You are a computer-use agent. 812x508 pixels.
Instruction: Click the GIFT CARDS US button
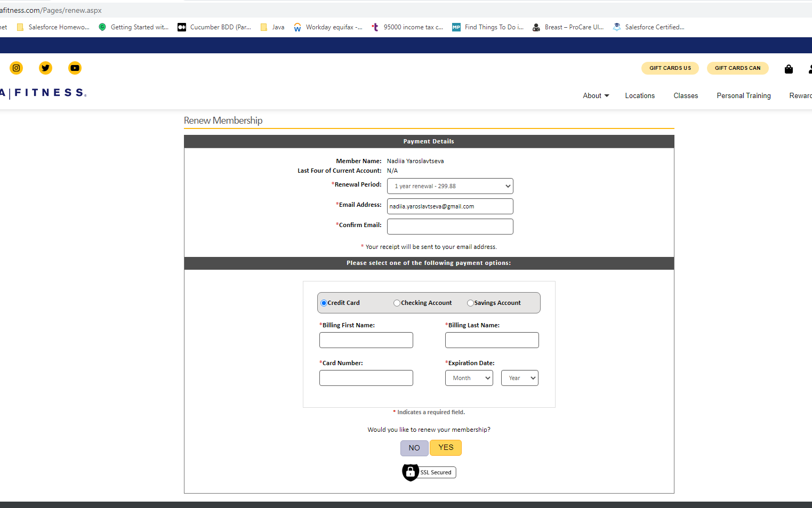pyautogui.click(x=670, y=68)
